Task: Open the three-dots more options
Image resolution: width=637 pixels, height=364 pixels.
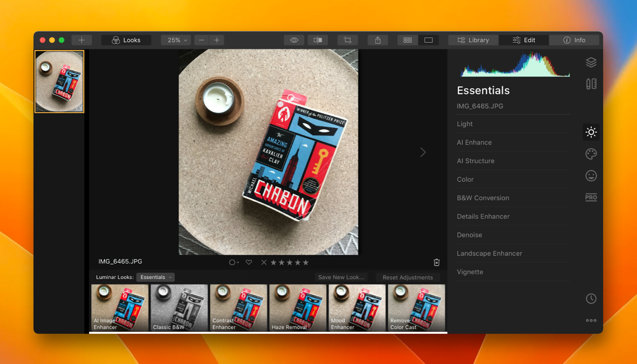Action: pyautogui.click(x=591, y=320)
